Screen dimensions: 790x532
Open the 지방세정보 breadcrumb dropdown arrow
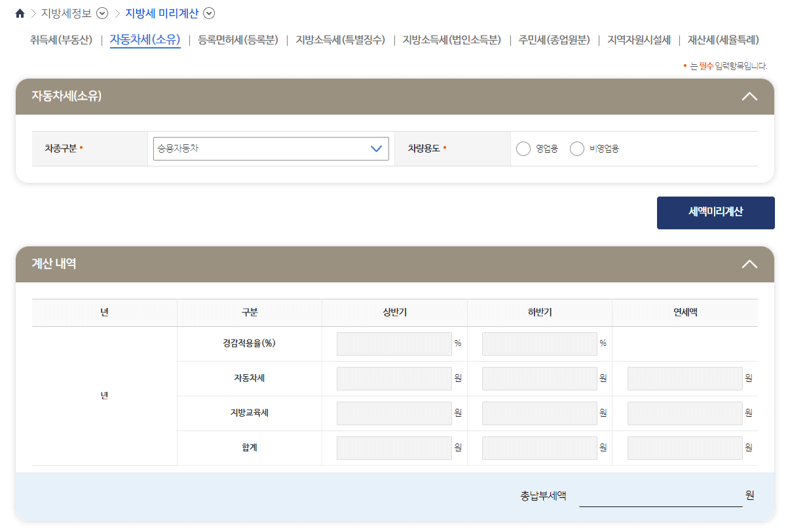[x=102, y=12]
